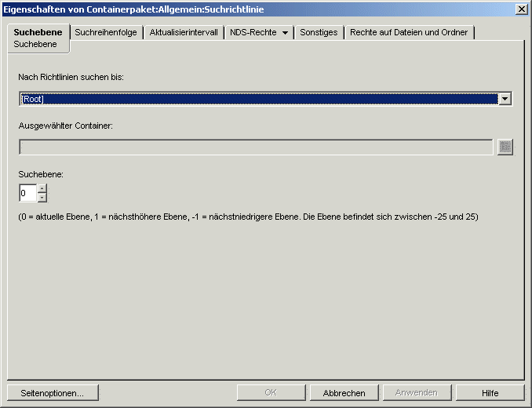Click the 'Ausgewählter Container:' label
Image resolution: width=532 pixels, height=408 pixels.
(x=65, y=126)
